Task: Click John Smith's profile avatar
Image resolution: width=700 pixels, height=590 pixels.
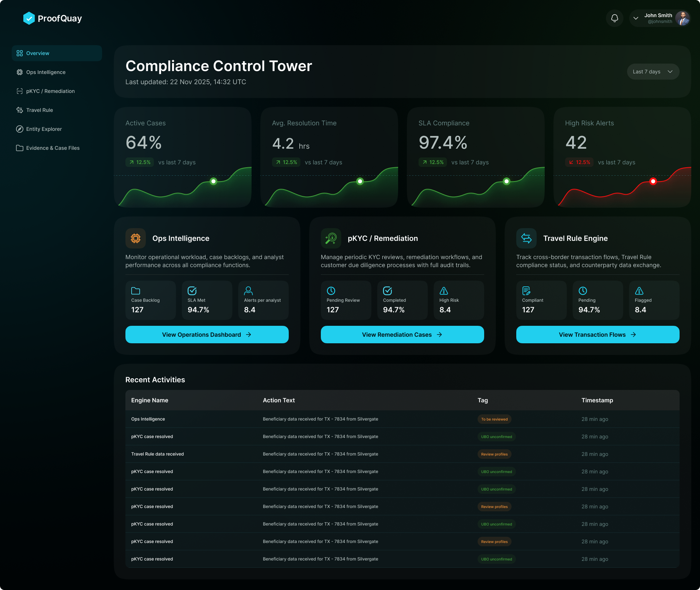Action: click(682, 18)
